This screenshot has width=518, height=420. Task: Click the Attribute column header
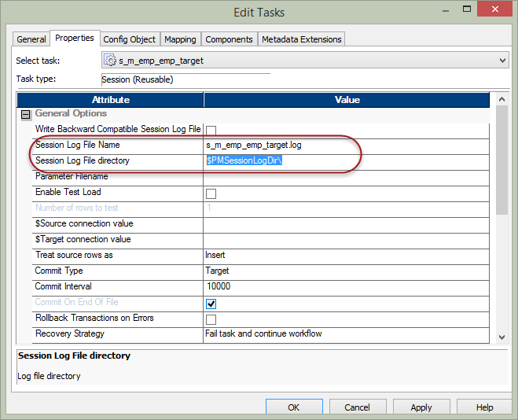click(x=110, y=100)
